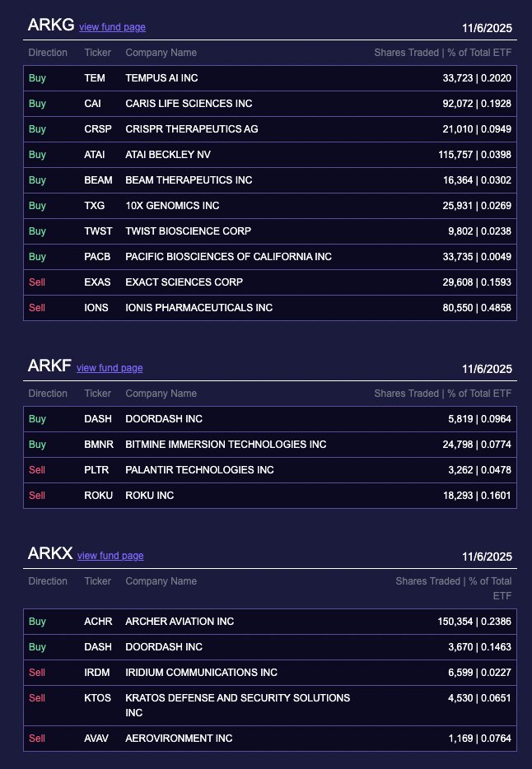
Task: Click the ROKU ticker symbol
Action: (98, 496)
